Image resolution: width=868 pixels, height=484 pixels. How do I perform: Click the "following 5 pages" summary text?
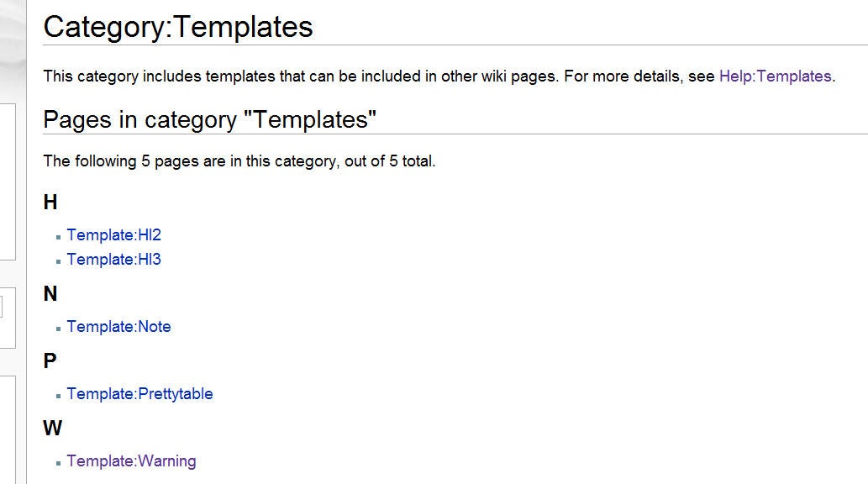point(239,161)
